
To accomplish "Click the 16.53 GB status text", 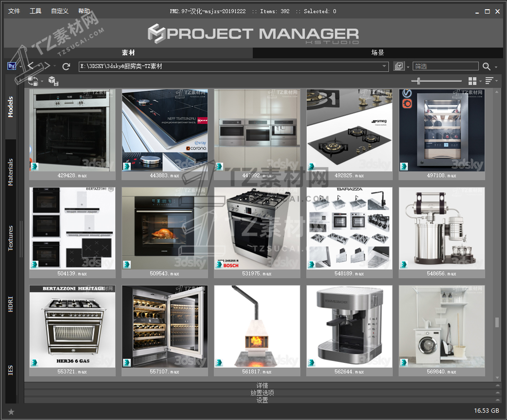I will [x=486, y=411].
